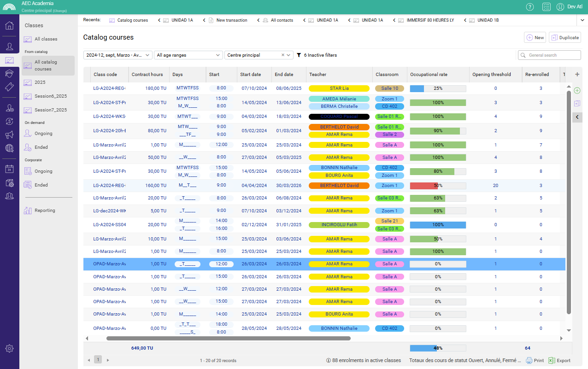Click the green plus icon beside the table

pyautogui.click(x=577, y=90)
